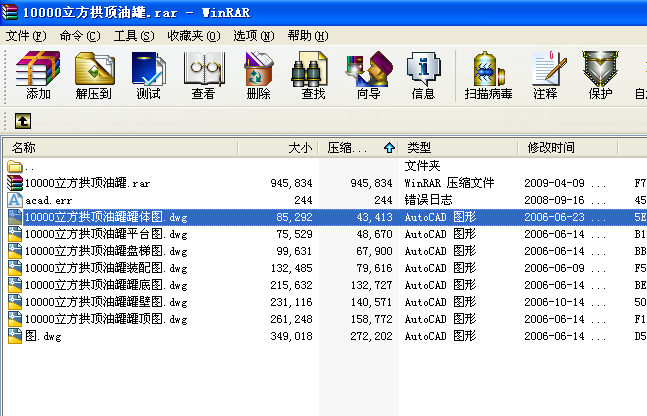Screen dimensions: 647x416
Task: Open the 选项(N) menu
Action: point(253,36)
